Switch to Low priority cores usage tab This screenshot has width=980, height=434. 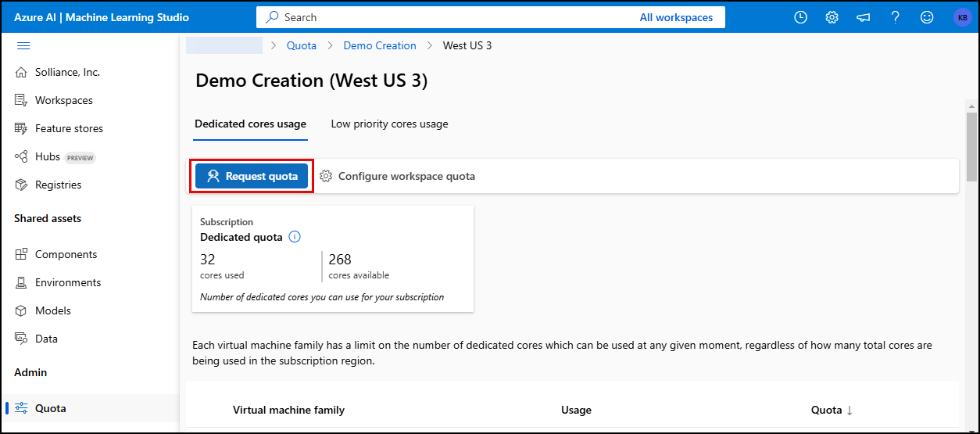389,124
